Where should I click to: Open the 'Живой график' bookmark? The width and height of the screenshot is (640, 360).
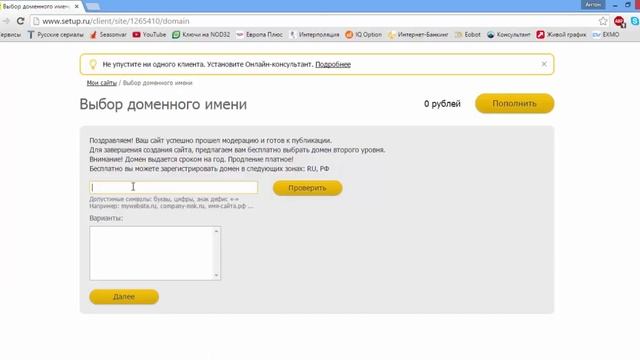click(x=561, y=35)
